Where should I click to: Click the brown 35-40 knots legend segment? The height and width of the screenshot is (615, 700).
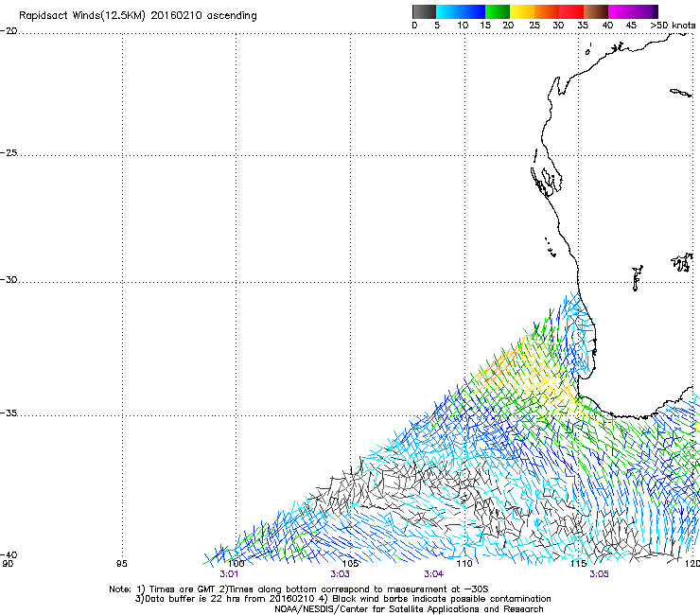point(596,11)
